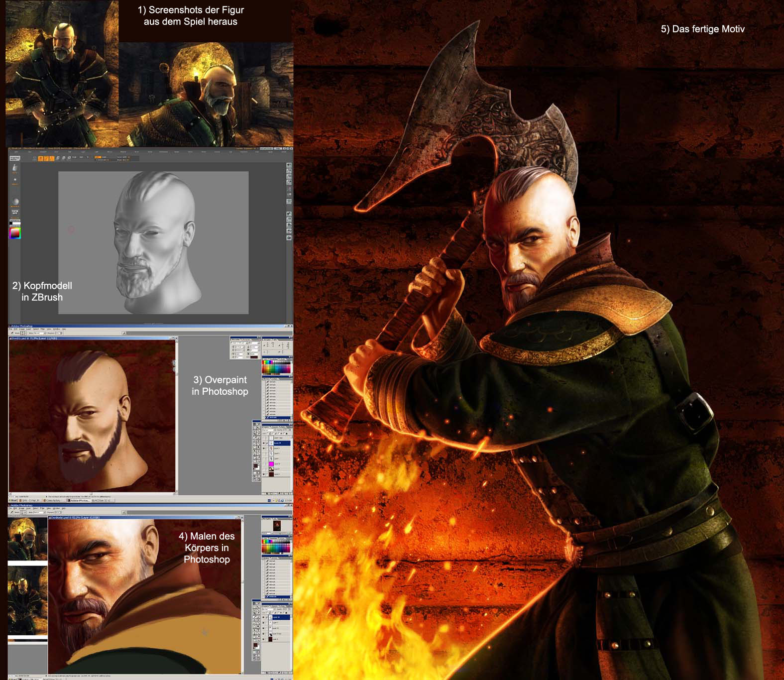Open brush Mode dropdown in Don01c options bar
Screen dimensions: 784x680
40,333
